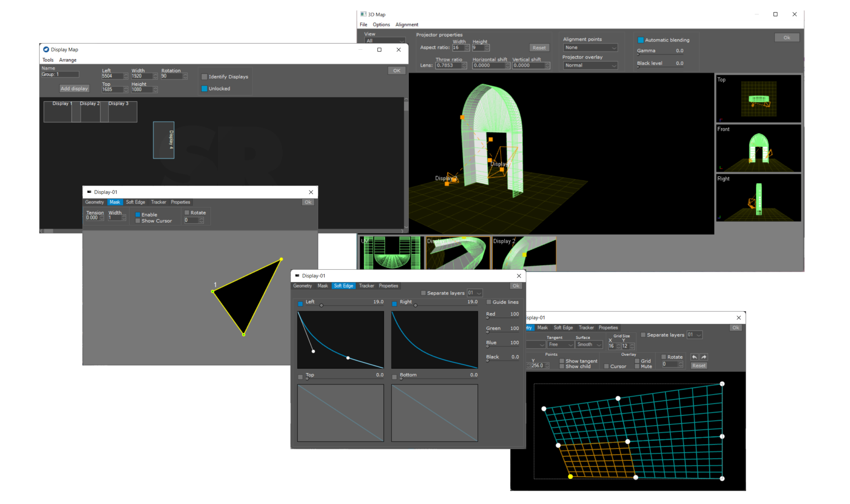The height and width of the screenshot is (504, 850).
Task: Reset the projector properties
Action: 539,47
